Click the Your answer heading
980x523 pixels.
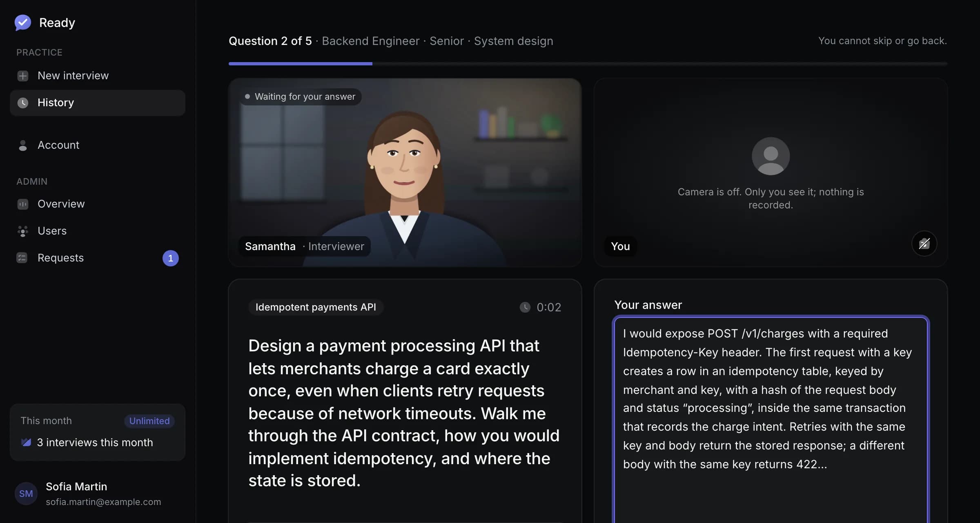648,305
